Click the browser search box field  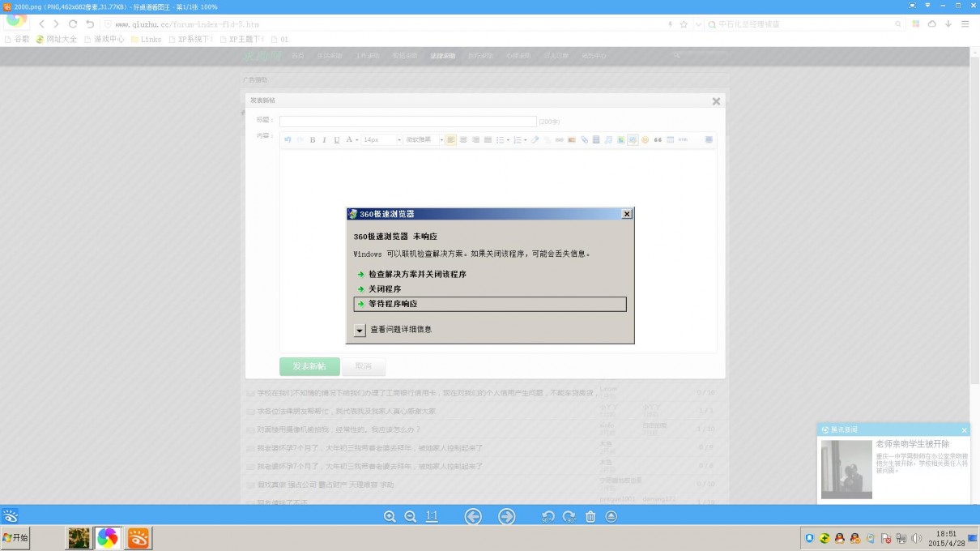click(806, 24)
